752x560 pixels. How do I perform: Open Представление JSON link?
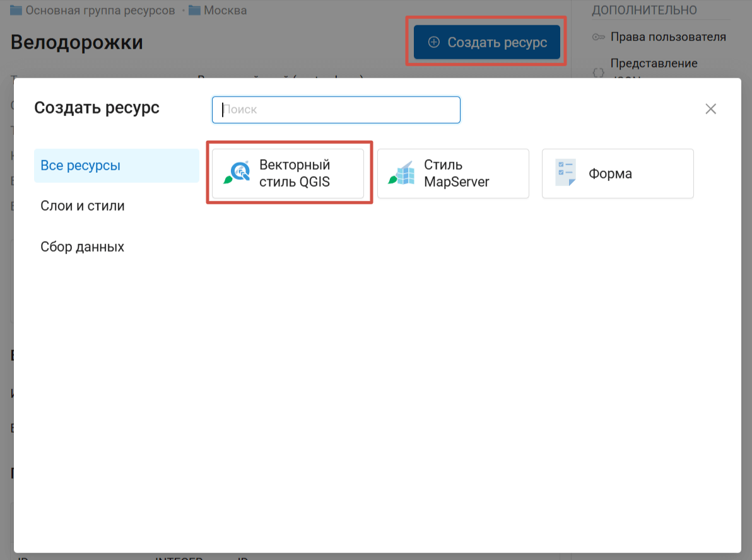[654, 64]
